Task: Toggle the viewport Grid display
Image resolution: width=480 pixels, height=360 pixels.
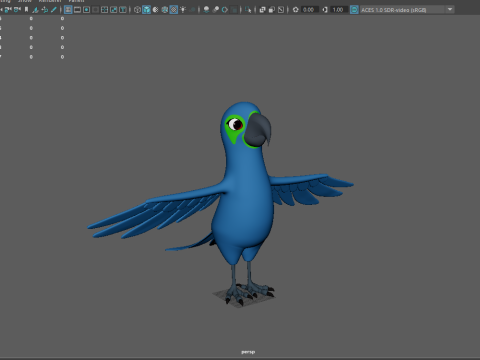Action: 68,10
